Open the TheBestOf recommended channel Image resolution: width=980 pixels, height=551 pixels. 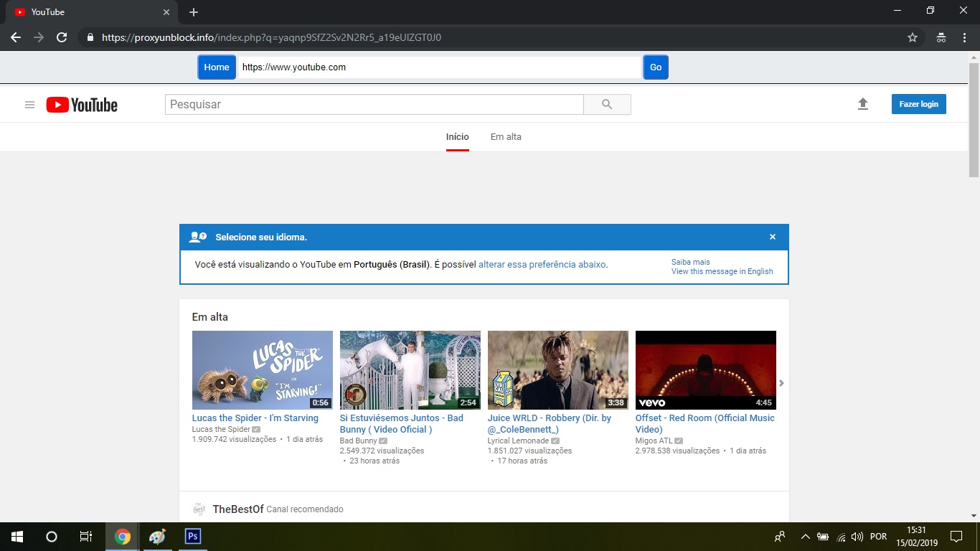(x=238, y=509)
